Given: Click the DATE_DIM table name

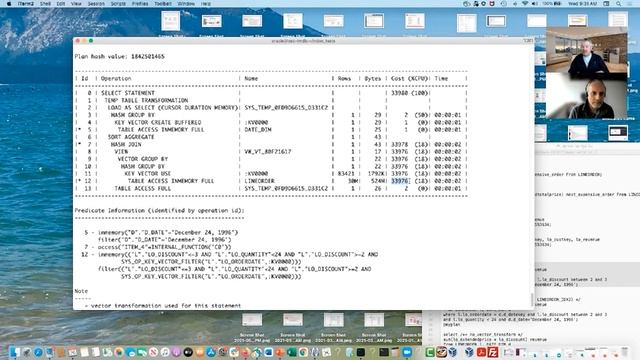Looking at the screenshot, I should pyautogui.click(x=258, y=130).
